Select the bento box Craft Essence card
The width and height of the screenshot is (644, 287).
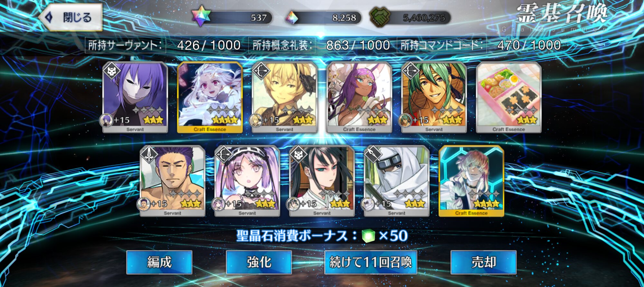pyautogui.click(x=509, y=97)
